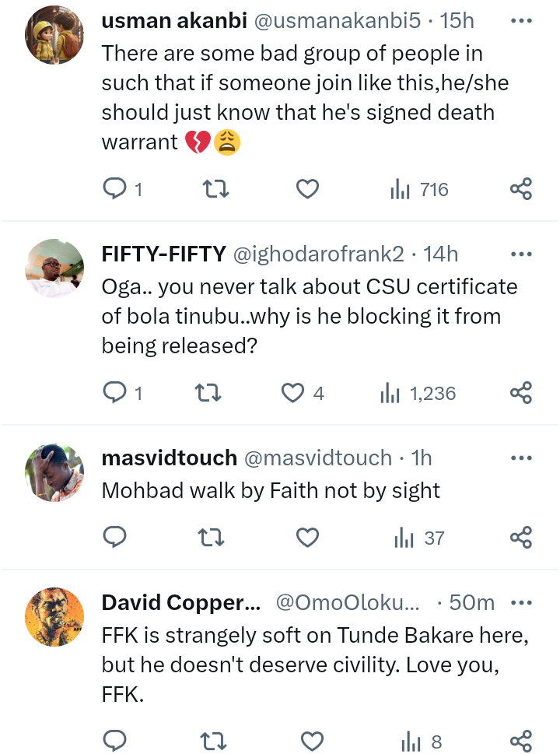Share David Copper's tweet
560x754 pixels.
click(x=520, y=742)
